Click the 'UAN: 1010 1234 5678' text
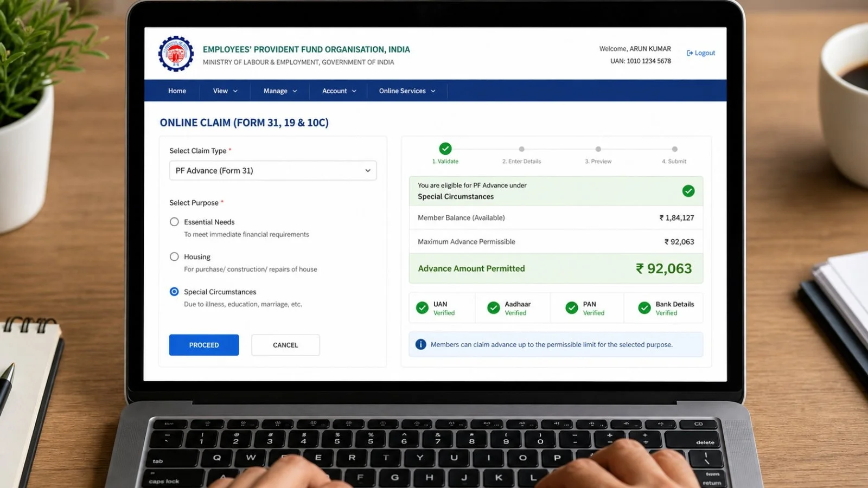This screenshot has width=868, height=488. (x=641, y=61)
